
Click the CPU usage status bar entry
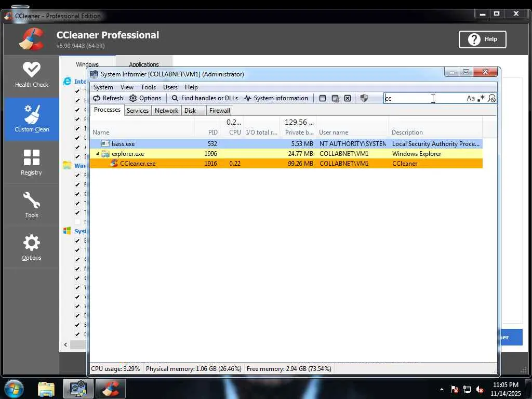pos(115,369)
